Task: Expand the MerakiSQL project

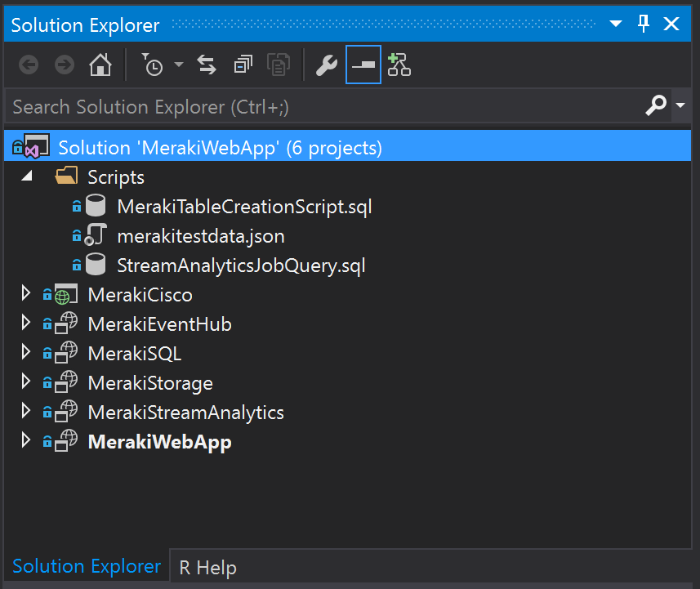Action: coord(26,352)
